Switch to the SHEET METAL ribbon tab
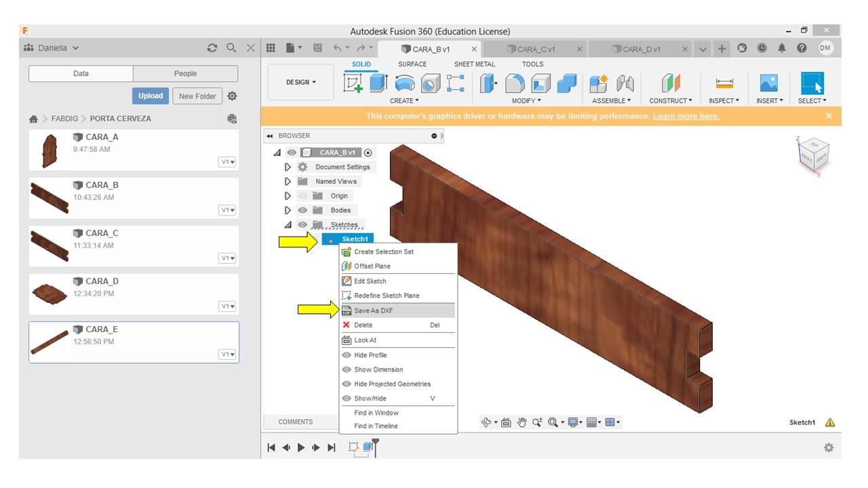 click(x=475, y=64)
